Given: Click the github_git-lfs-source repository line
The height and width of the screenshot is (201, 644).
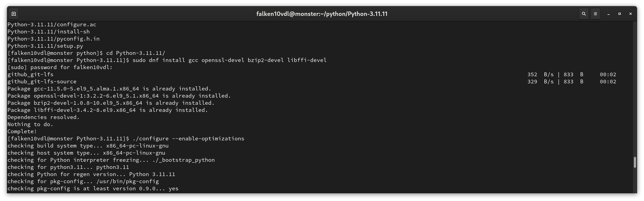Looking at the screenshot, I should point(312,81).
